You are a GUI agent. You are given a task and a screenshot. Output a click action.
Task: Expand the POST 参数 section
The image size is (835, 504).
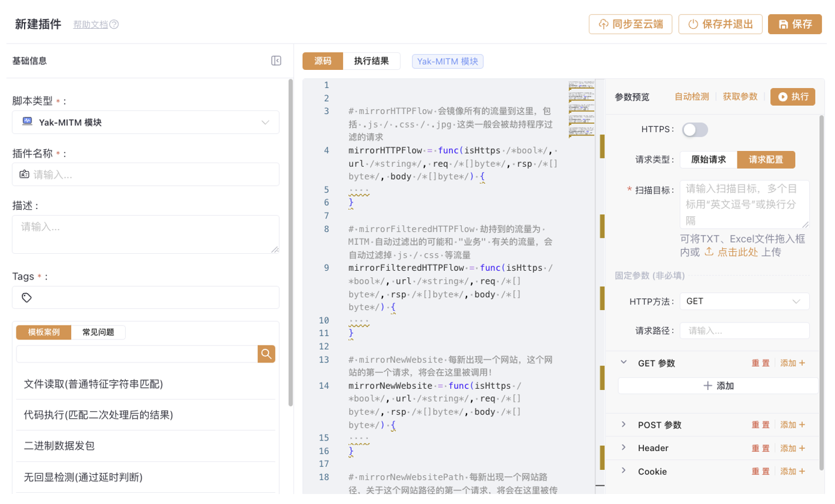click(623, 424)
